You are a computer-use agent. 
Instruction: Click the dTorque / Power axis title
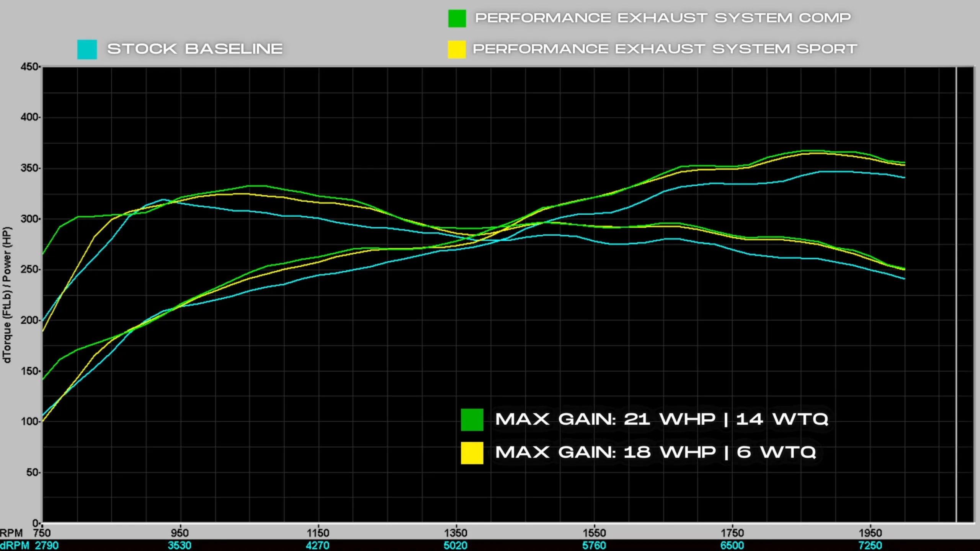(7, 295)
